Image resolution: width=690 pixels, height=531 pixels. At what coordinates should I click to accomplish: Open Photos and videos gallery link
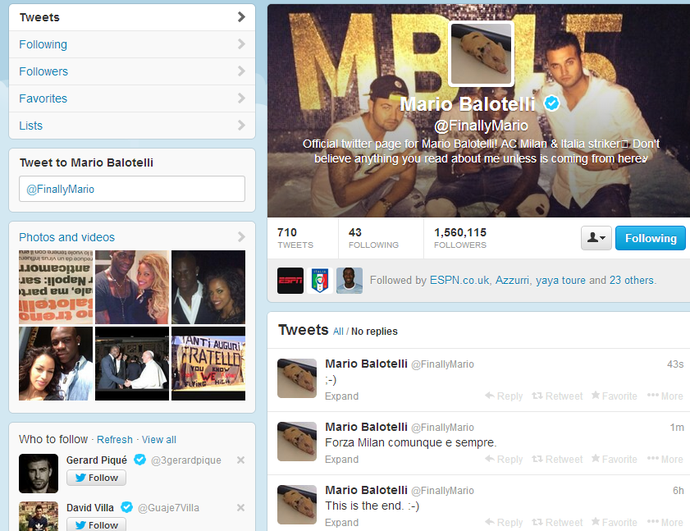click(x=67, y=237)
